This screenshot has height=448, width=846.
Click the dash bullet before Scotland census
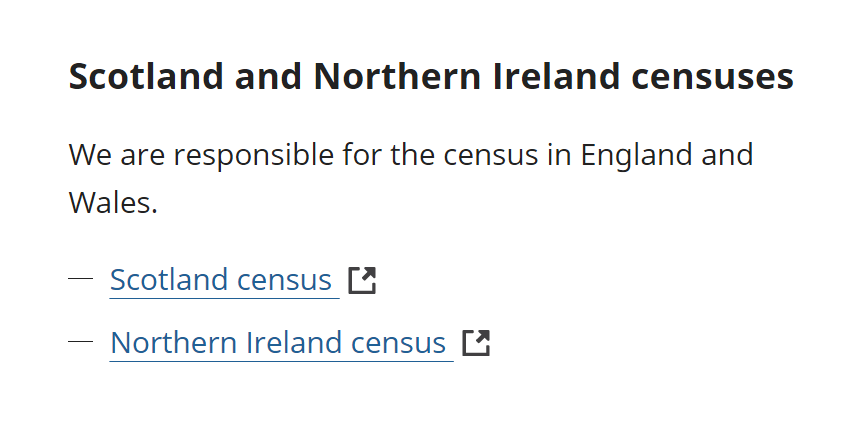click(80, 279)
